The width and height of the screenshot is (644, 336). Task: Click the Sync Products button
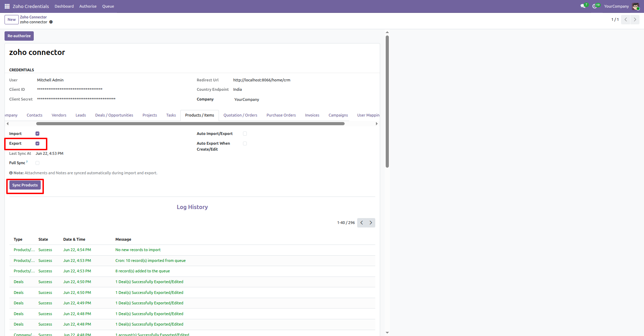[x=25, y=185]
